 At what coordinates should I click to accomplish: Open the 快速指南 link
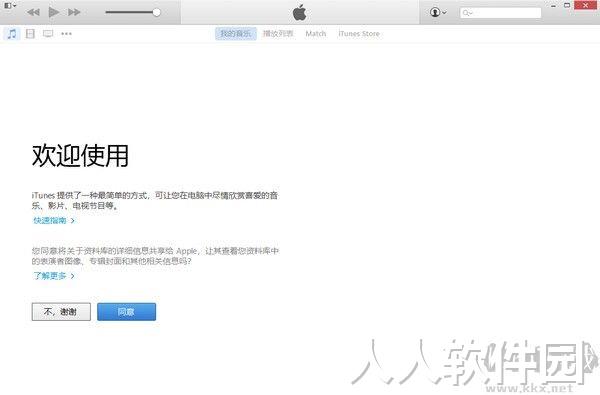[54, 220]
